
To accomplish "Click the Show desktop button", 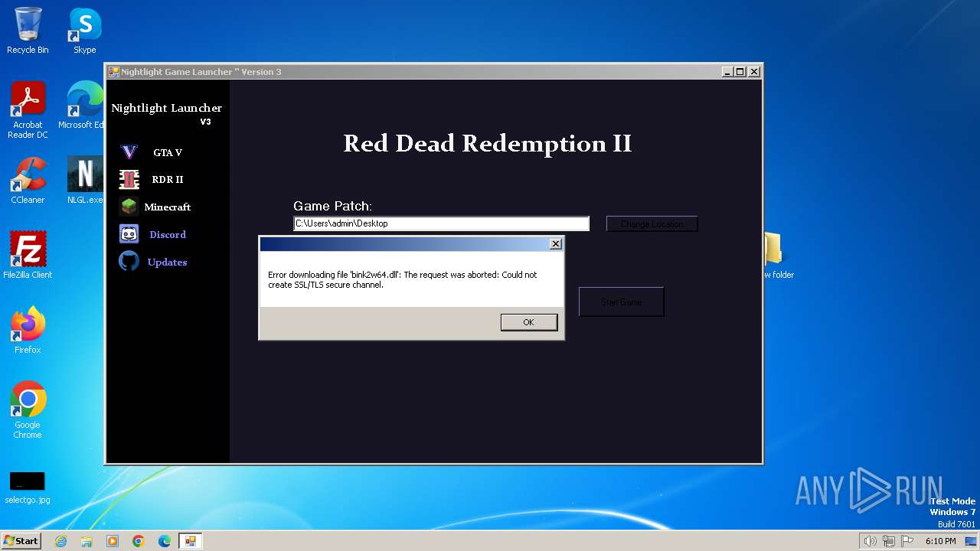I will tap(972, 541).
